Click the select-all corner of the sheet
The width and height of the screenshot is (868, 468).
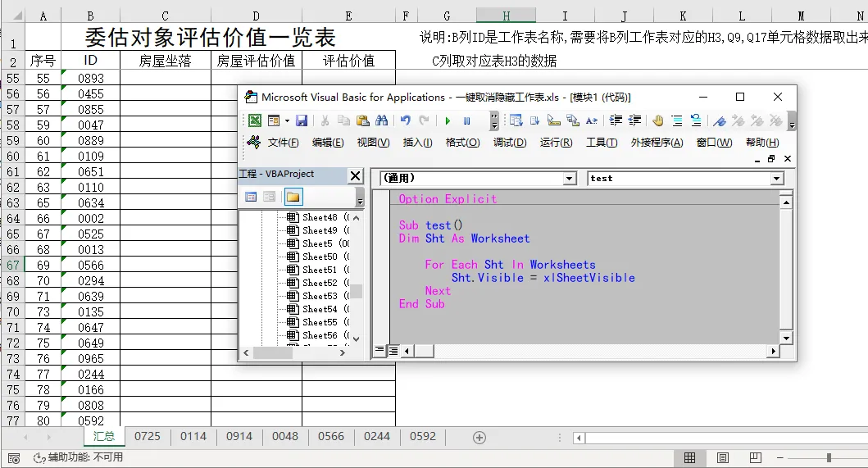[x=13, y=16]
